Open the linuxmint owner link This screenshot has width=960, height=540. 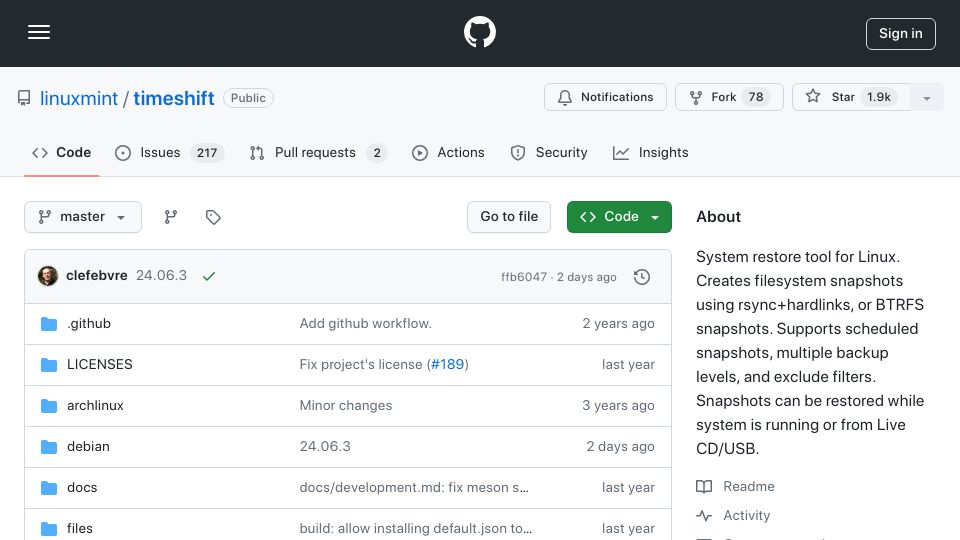78,98
